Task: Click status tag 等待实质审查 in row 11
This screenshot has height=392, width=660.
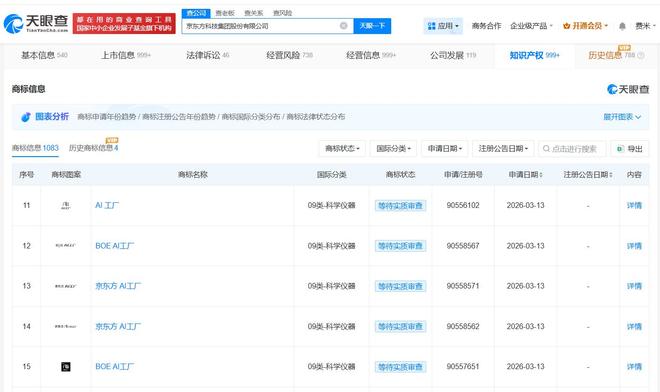Action: tap(400, 205)
